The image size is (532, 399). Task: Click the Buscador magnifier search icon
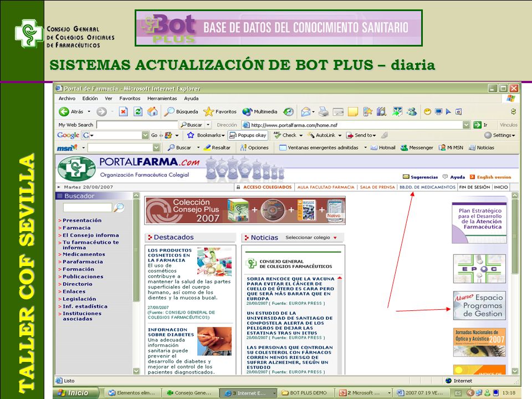pos(119,207)
